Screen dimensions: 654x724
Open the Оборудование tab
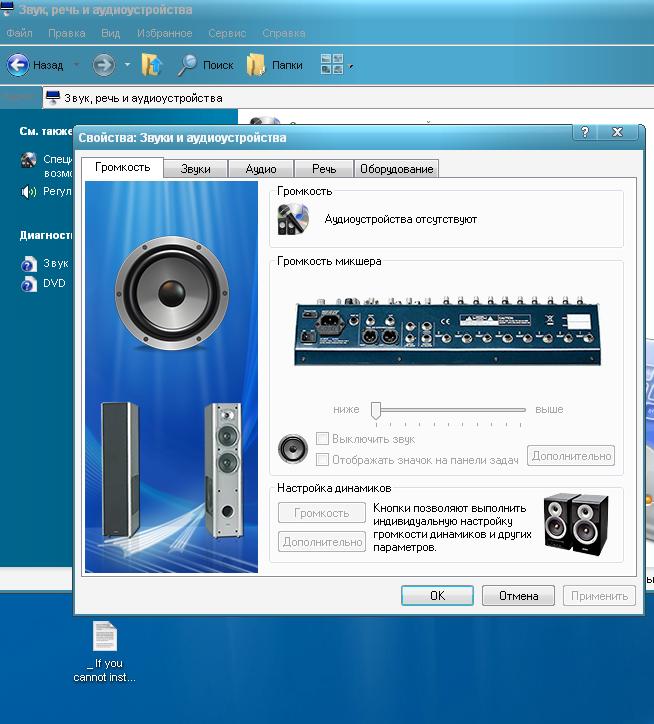[396, 169]
